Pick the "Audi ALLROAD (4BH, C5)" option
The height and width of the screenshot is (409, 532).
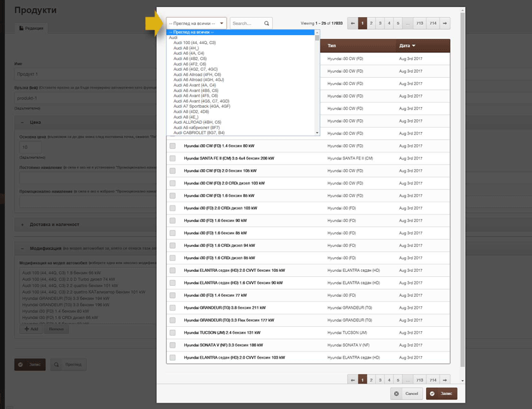pyautogui.click(x=197, y=123)
